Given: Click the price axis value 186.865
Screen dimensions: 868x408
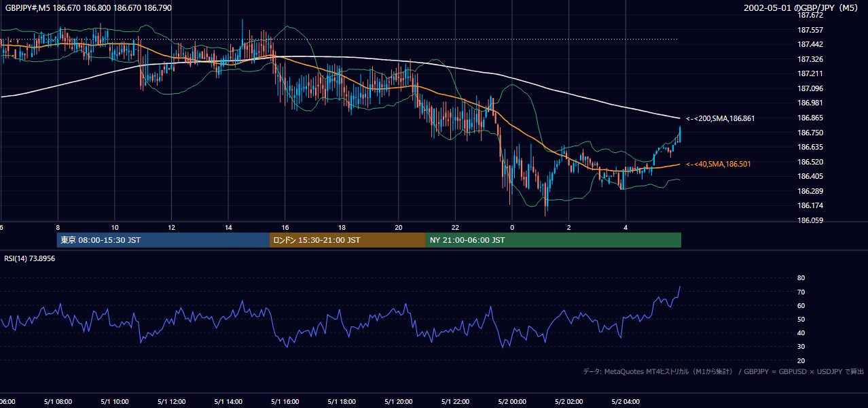Looking at the screenshot, I should point(809,118).
